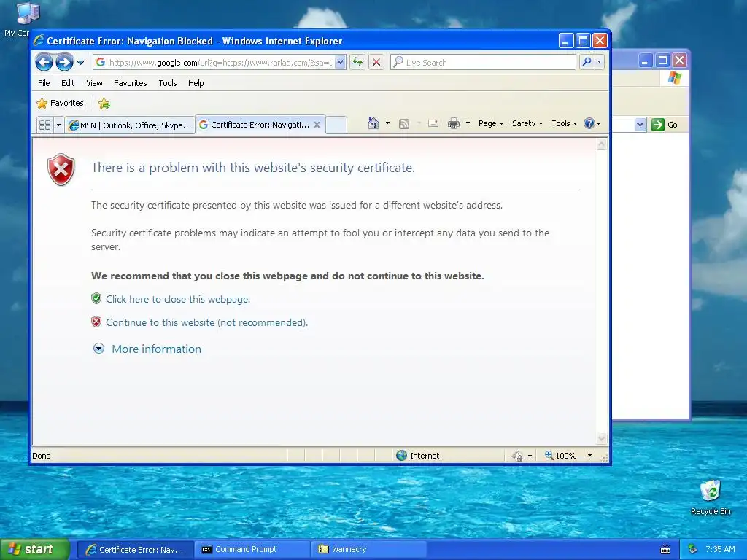Open the Favorites star button

click(60, 104)
